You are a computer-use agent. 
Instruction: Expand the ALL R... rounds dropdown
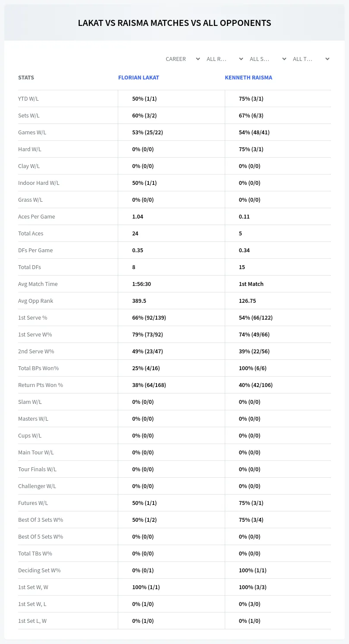[x=224, y=59]
